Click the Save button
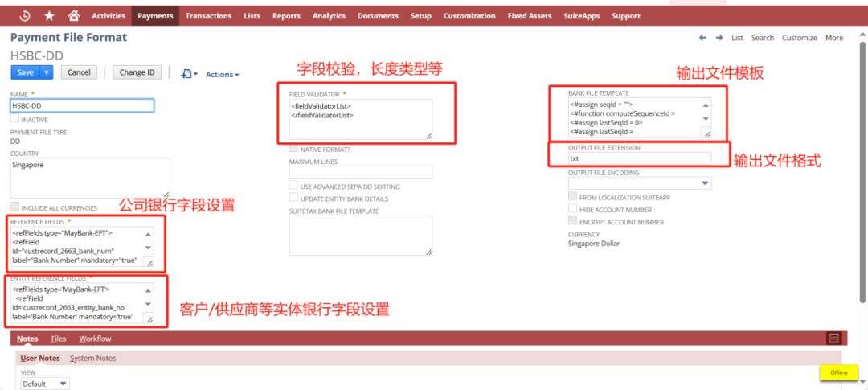The width and height of the screenshot is (868, 390). click(x=26, y=72)
